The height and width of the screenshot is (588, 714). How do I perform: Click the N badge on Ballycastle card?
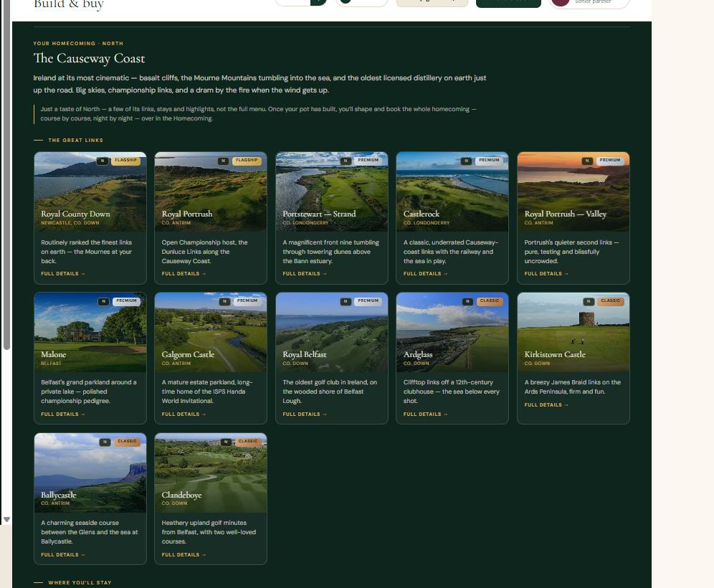point(105,442)
